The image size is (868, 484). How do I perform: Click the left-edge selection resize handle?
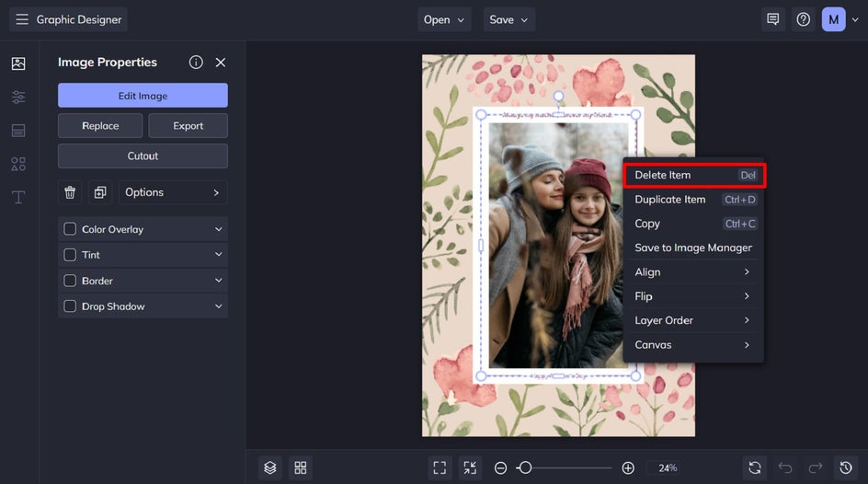pos(481,246)
